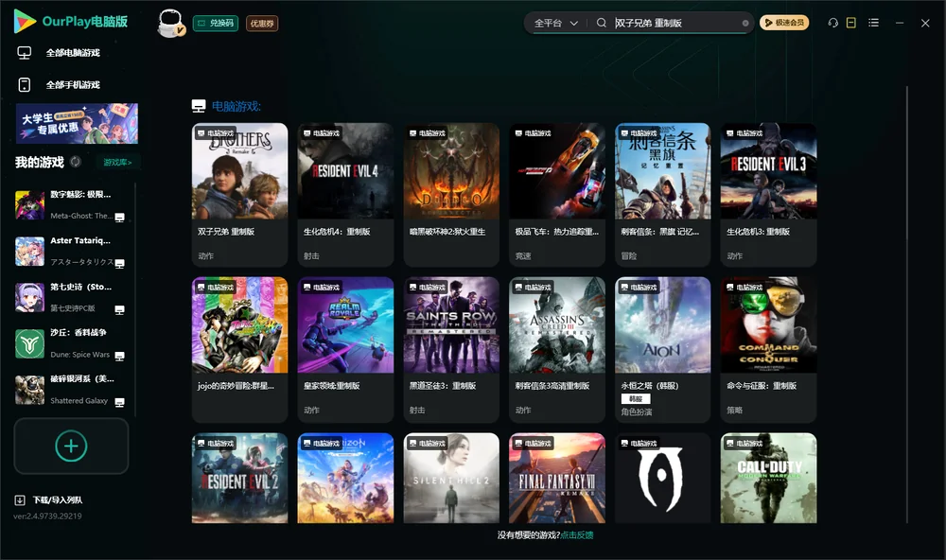Open the 大学生专属优惠 promotional banner
946x560 pixels.
(x=77, y=124)
